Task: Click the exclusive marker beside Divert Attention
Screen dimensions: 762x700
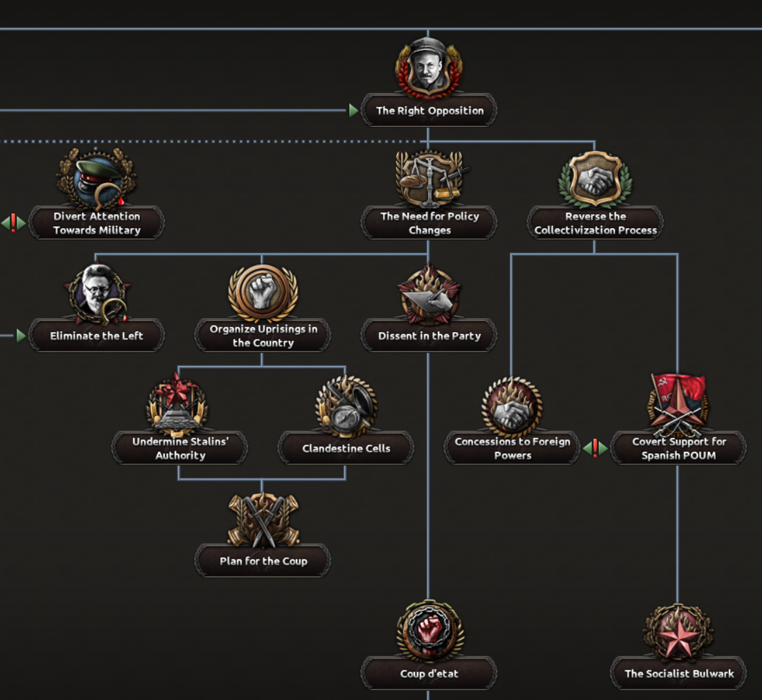Action: (x=13, y=222)
